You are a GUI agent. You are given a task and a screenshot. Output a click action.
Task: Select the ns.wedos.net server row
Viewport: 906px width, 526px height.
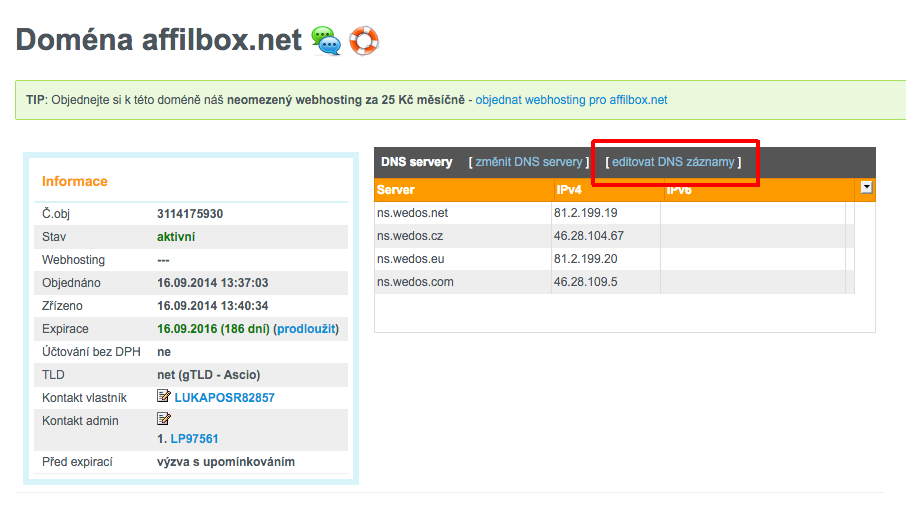(614, 213)
